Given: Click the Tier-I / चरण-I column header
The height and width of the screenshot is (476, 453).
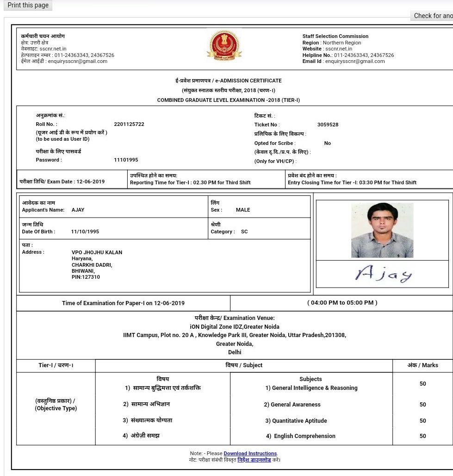Looking at the screenshot, I should click(56, 365).
